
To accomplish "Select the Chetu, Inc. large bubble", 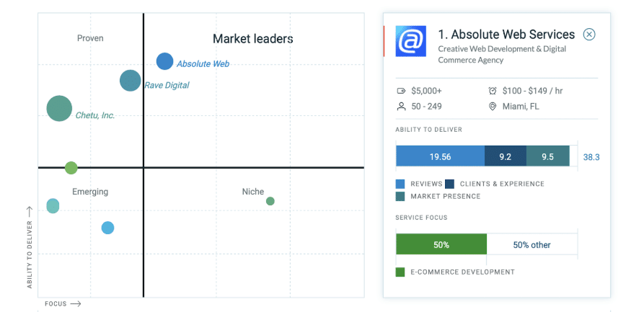I will click(60, 108).
